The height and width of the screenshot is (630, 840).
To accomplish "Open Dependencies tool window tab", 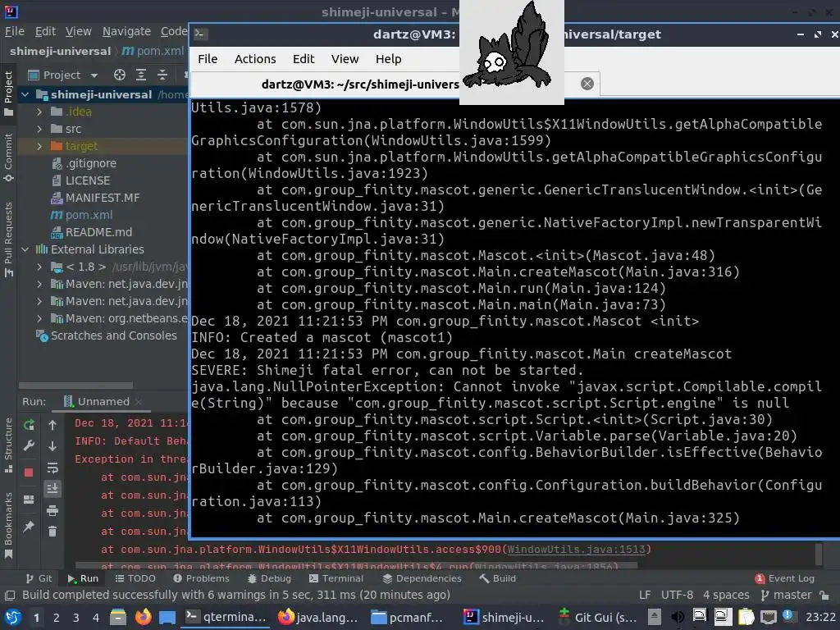I will pos(422,578).
